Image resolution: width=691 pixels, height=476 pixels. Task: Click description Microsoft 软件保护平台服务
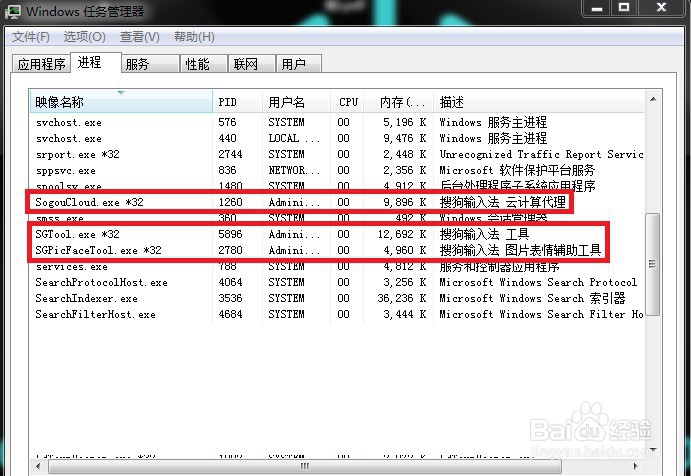pyautogui.click(x=517, y=170)
